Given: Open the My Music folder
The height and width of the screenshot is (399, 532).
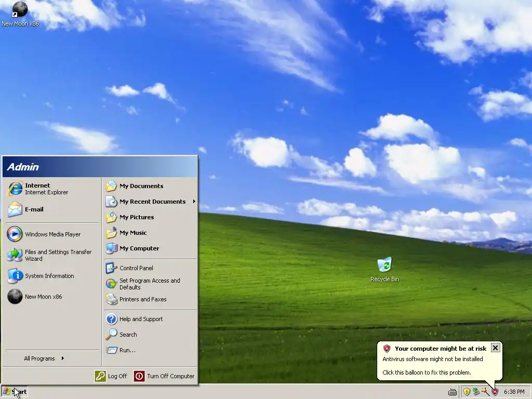Looking at the screenshot, I should pyautogui.click(x=151, y=233).
